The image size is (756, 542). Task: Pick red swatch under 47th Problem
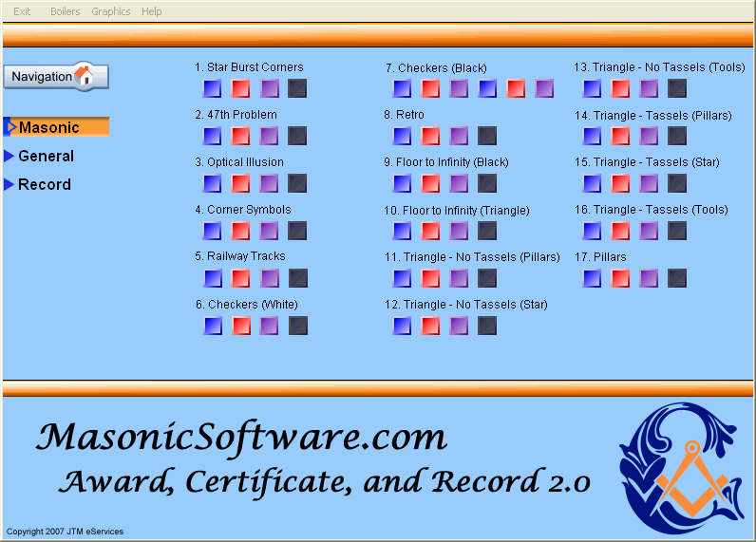pos(240,136)
